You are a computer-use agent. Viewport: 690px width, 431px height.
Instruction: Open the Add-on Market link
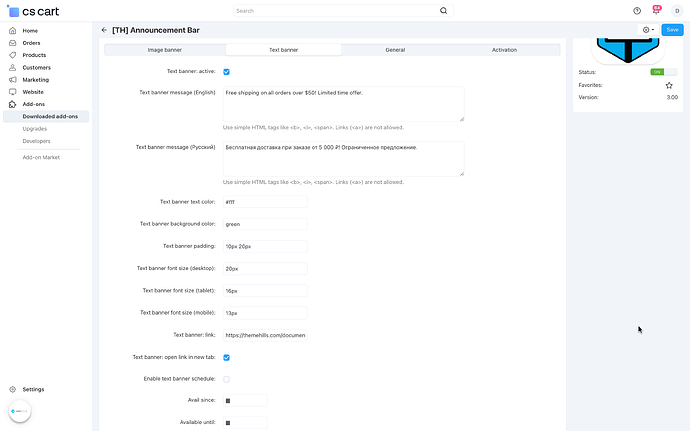pyautogui.click(x=41, y=157)
